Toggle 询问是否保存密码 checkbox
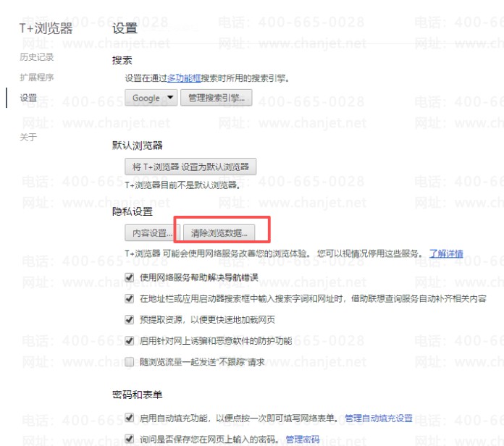 (129, 439)
